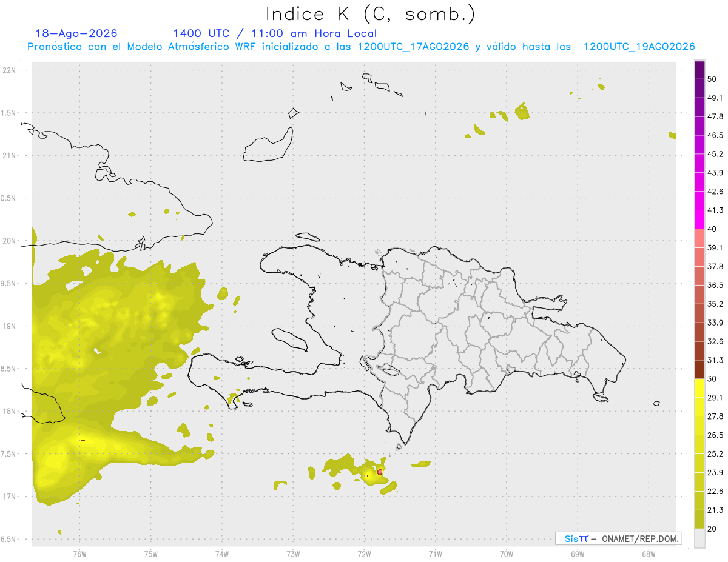
Task: Click the colorbar label "31.3"
Action: click(x=715, y=361)
